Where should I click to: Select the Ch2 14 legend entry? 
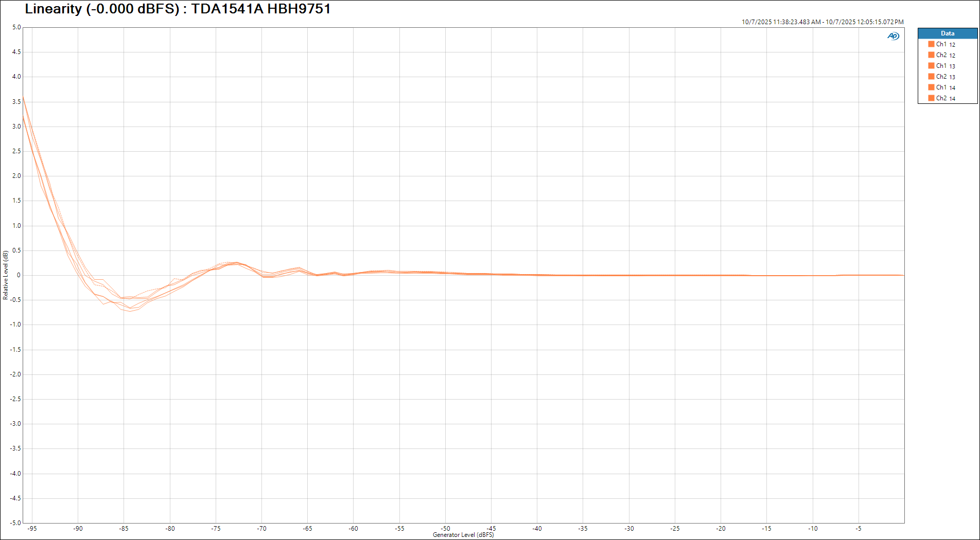point(945,98)
